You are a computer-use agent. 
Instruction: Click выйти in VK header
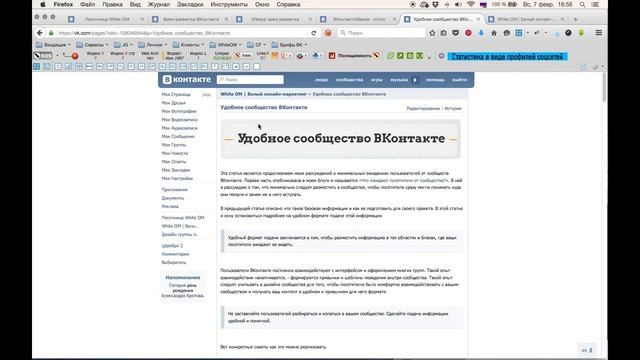tap(460, 80)
